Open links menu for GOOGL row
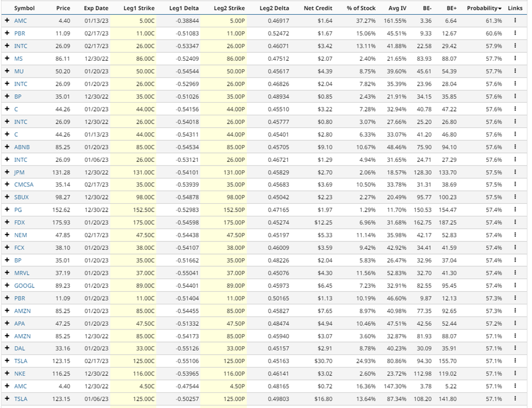 (x=515, y=285)
